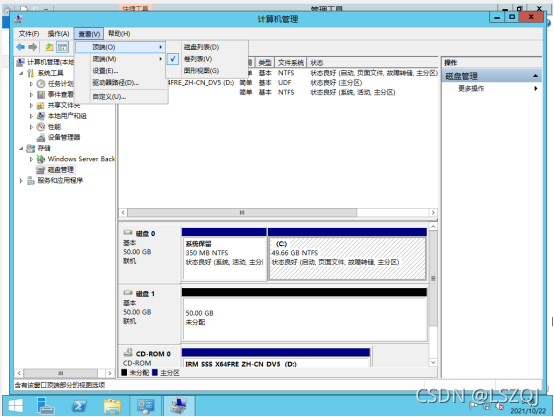This screenshot has width=554, height=417.
Task: Click the grey Forward arrow in toolbar
Action: tap(33, 47)
